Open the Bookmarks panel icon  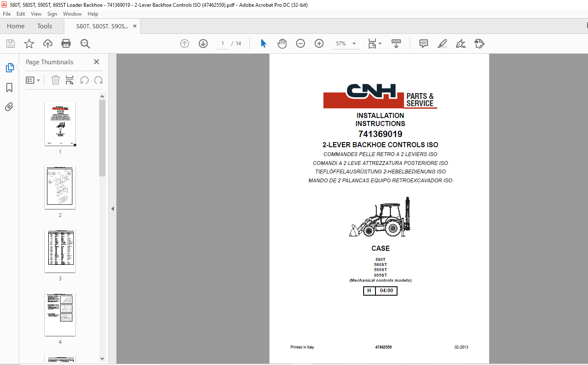point(9,88)
